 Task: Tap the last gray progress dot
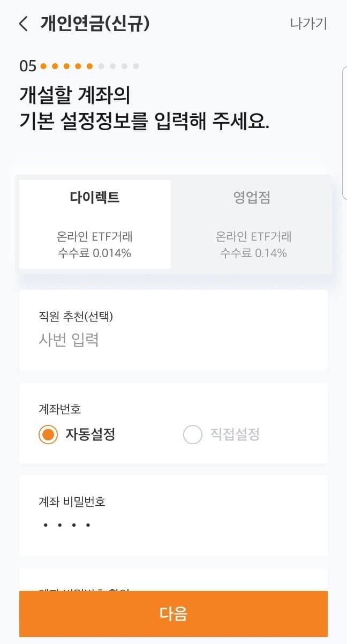pos(135,65)
